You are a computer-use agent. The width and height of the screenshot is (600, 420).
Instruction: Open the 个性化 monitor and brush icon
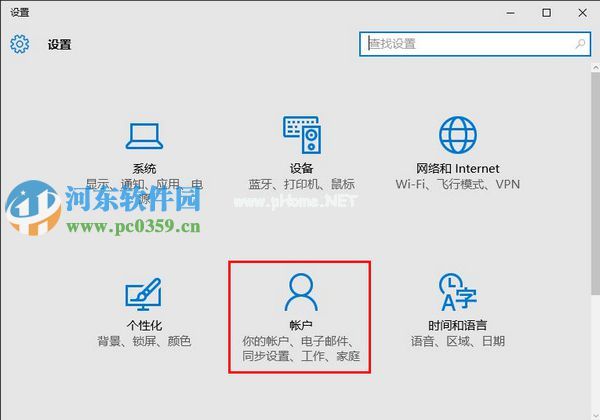coord(144,295)
